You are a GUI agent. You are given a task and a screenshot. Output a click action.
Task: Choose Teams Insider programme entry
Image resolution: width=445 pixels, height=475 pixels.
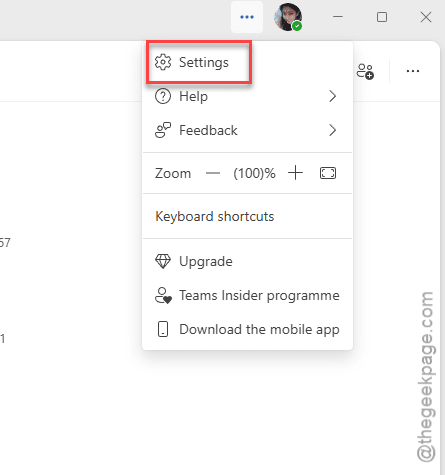[x=247, y=295]
